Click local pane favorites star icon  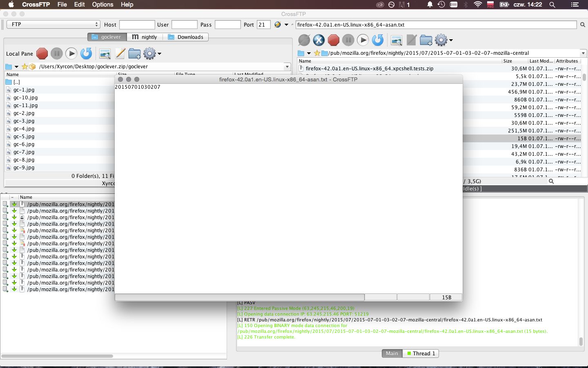tap(24, 67)
